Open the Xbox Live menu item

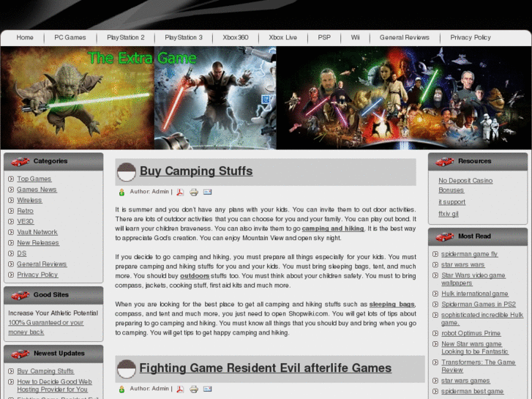283,37
